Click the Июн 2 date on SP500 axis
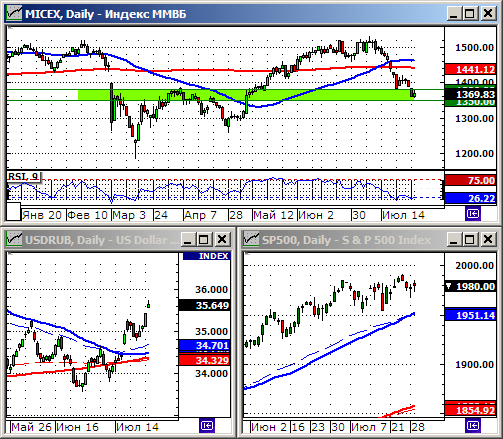 (x=269, y=427)
